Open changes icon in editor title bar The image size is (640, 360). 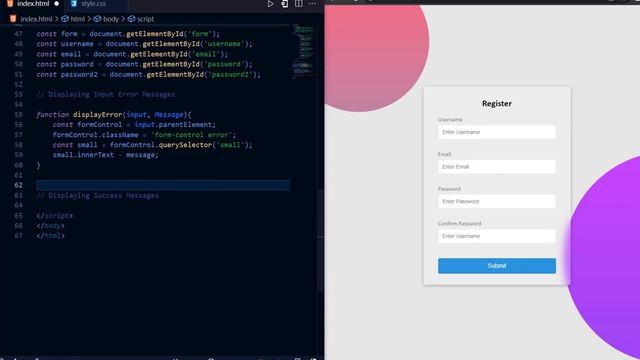click(x=284, y=4)
